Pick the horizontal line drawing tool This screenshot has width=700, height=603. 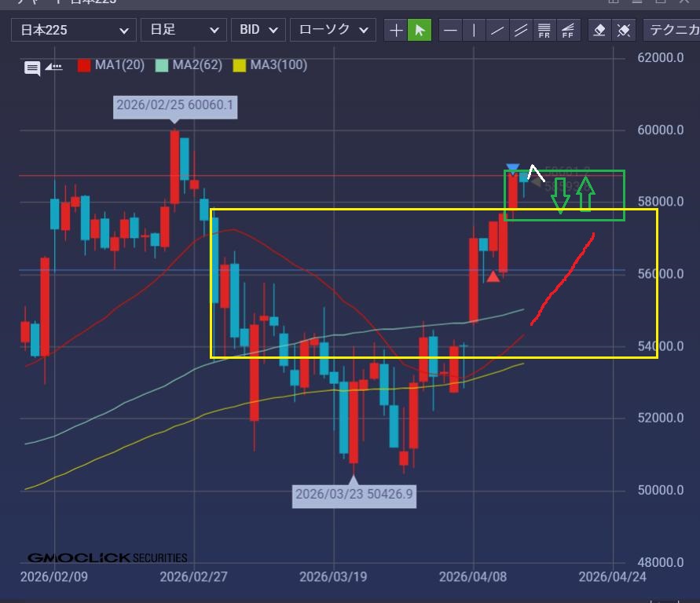click(450, 31)
